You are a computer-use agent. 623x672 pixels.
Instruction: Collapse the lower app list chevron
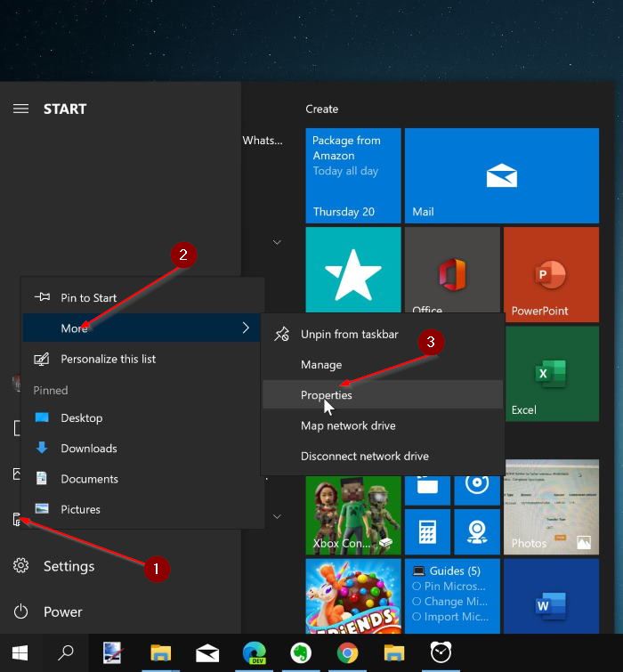coord(277,516)
